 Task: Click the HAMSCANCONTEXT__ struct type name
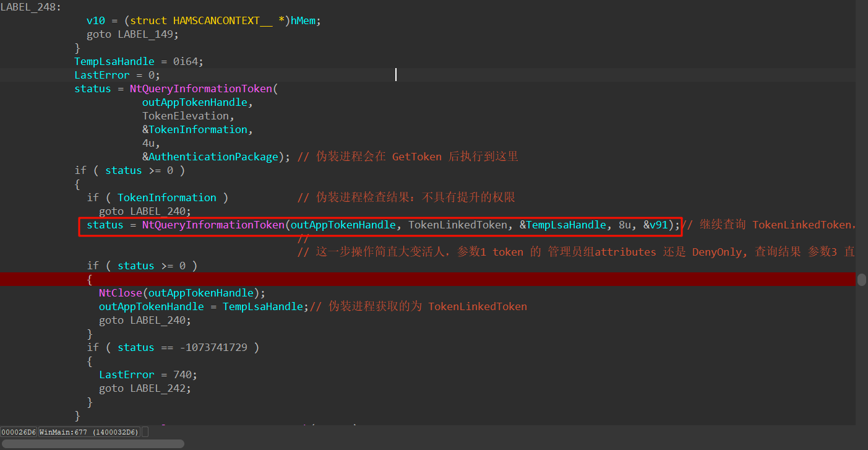[223, 20]
